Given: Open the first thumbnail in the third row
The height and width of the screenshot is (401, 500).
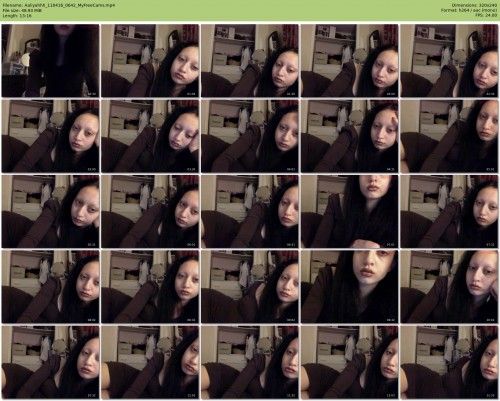Looking at the screenshot, I should tap(50, 211).
